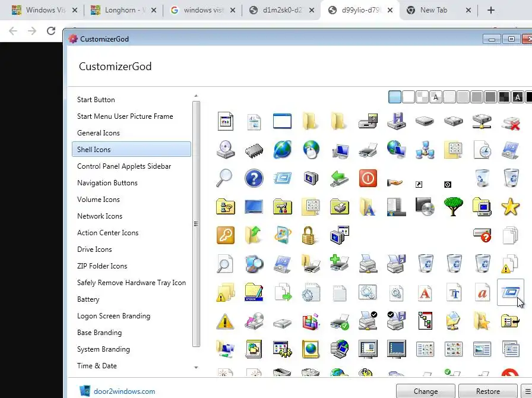This screenshot has height=398, width=532.
Task: Open Time & Date category
Action: tap(97, 366)
